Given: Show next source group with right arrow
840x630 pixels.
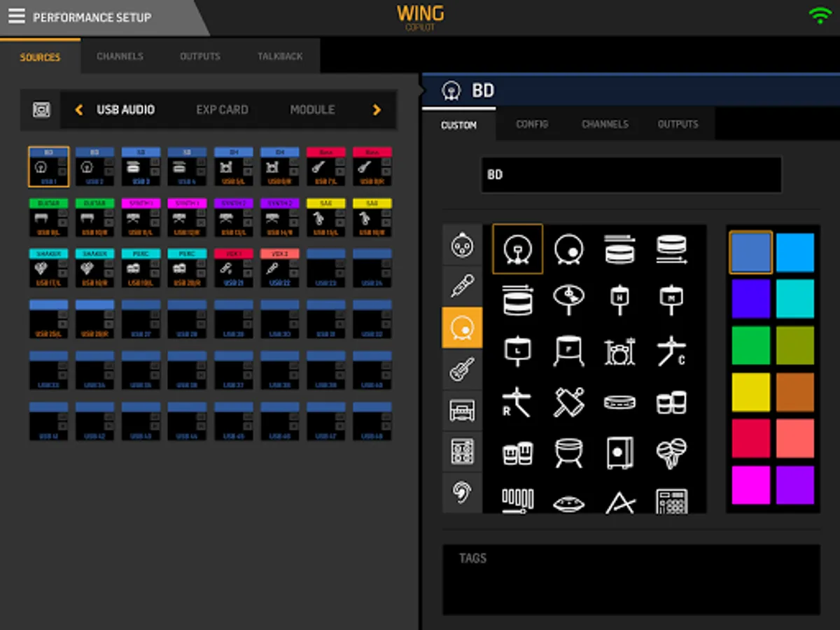Looking at the screenshot, I should (x=377, y=110).
